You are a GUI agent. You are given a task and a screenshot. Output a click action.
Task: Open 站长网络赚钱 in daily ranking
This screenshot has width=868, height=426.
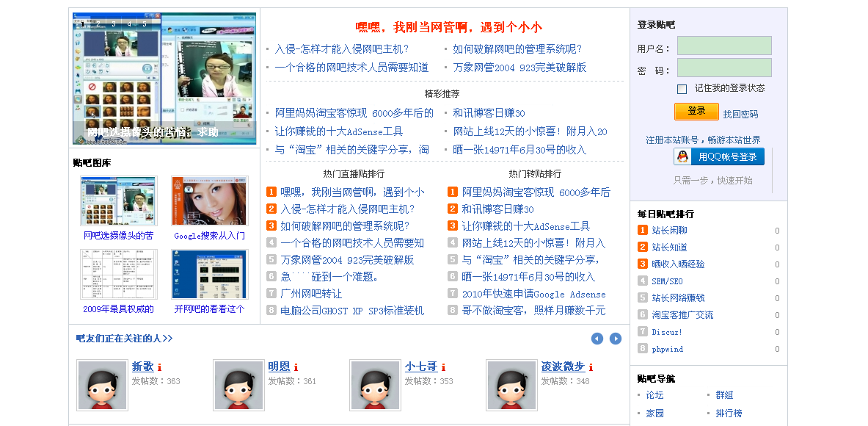(x=678, y=298)
